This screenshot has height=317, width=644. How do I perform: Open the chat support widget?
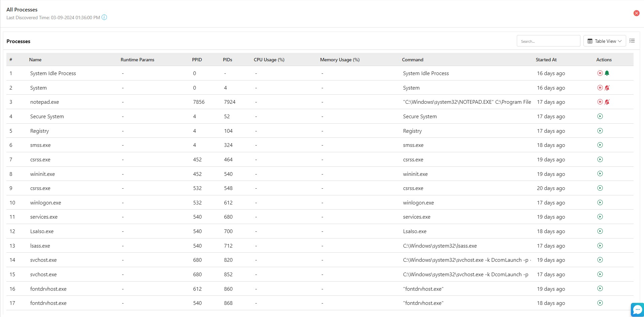pos(637,310)
